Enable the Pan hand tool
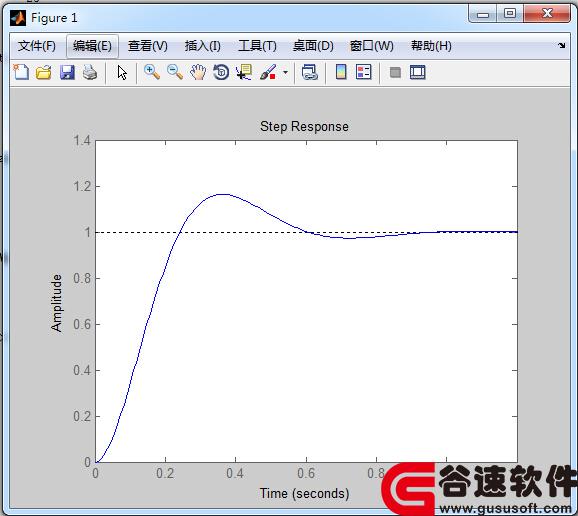This screenshot has height=516, width=578. pos(198,72)
